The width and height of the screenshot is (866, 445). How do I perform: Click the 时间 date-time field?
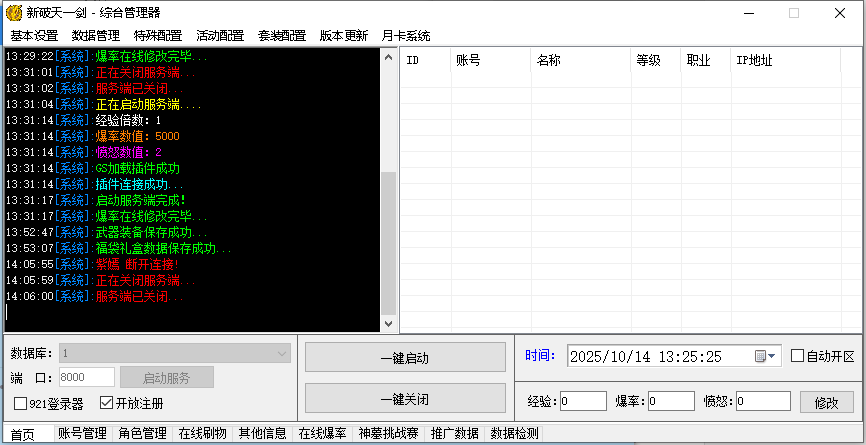(674, 357)
